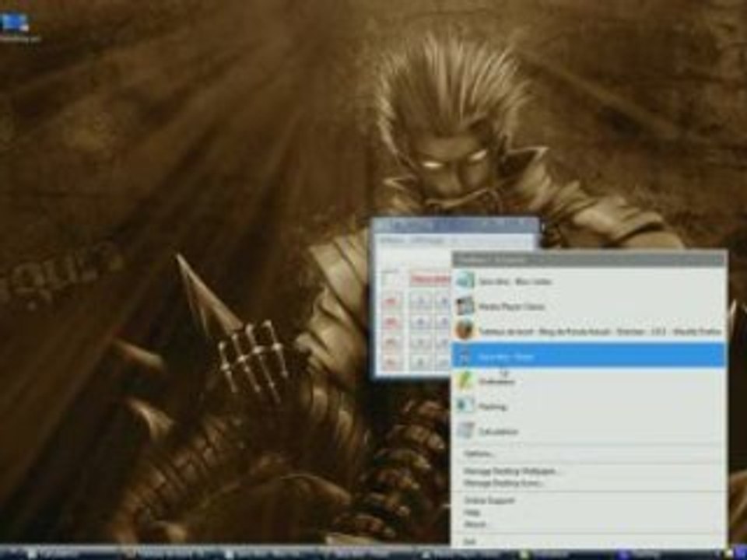
Task: Choose the highlighted Paint window entry
Action: pyautogui.click(x=589, y=355)
